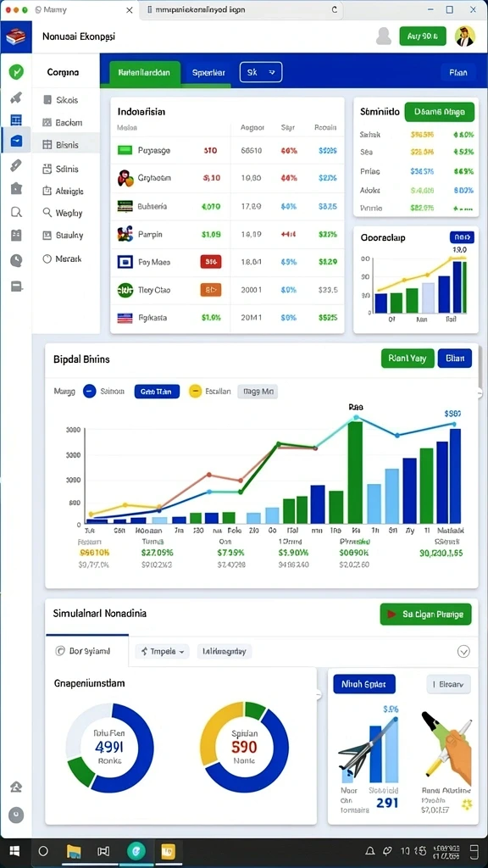Toggle the Bagg Ma chart filter chip
The image size is (488, 868).
258,392
